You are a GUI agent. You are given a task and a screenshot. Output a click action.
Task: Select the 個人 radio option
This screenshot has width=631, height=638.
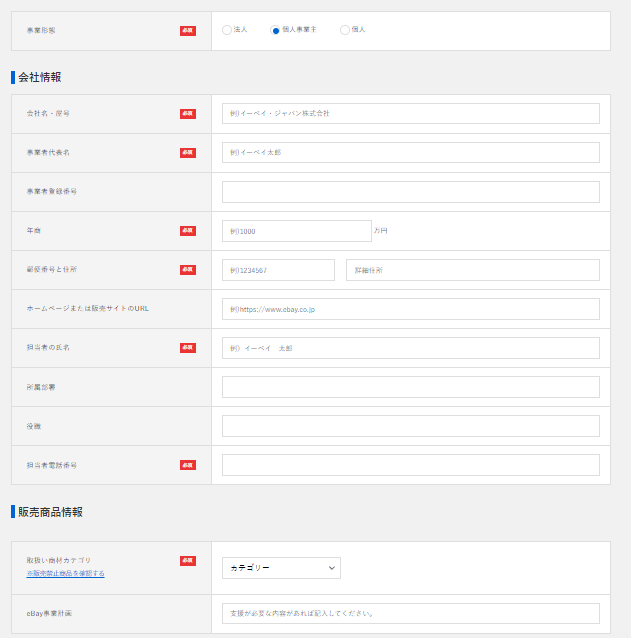coord(345,30)
